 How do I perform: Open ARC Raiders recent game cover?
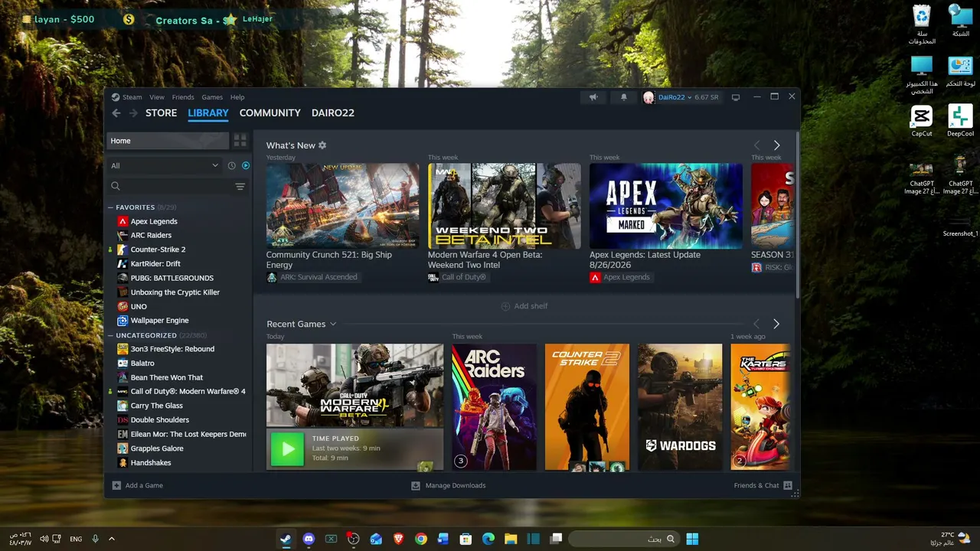(x=494, y=407)
